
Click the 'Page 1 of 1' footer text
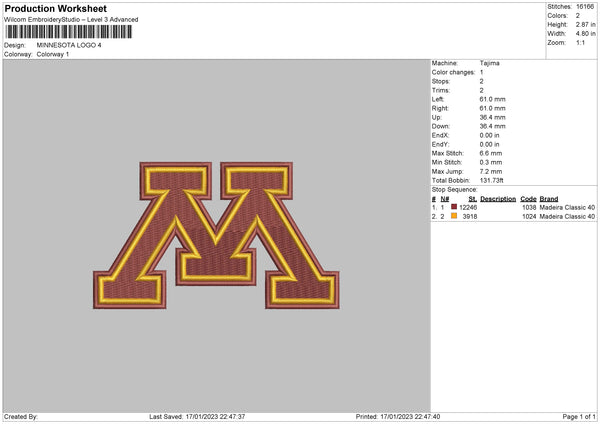pos(579,417)
